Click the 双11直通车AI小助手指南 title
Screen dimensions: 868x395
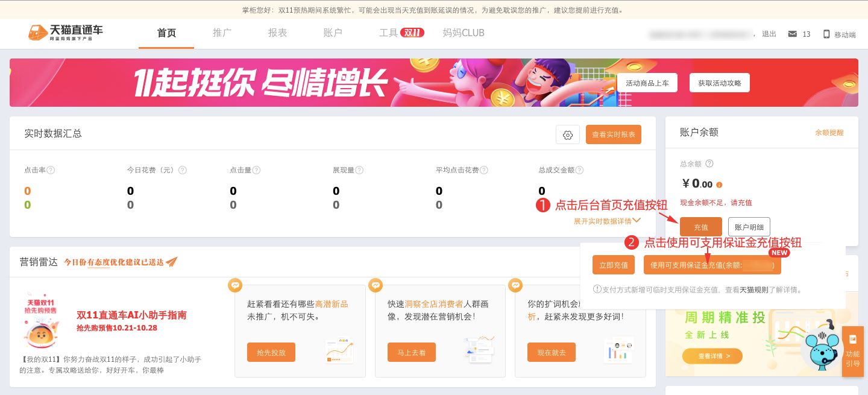tap(131, 315)
